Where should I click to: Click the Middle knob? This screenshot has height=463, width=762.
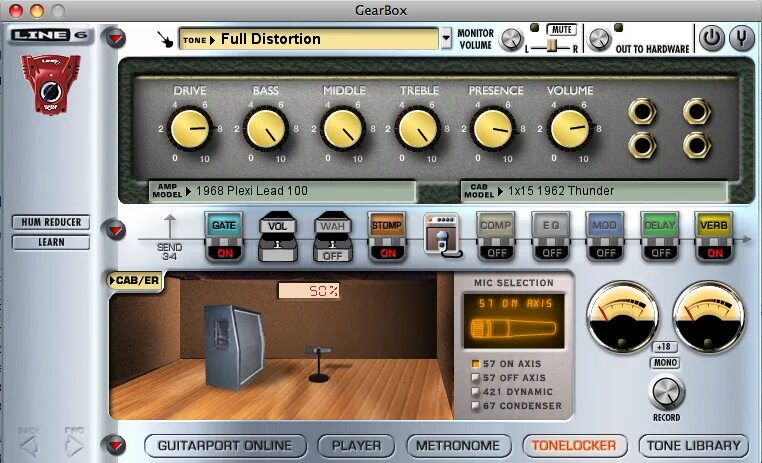(342, 129)
